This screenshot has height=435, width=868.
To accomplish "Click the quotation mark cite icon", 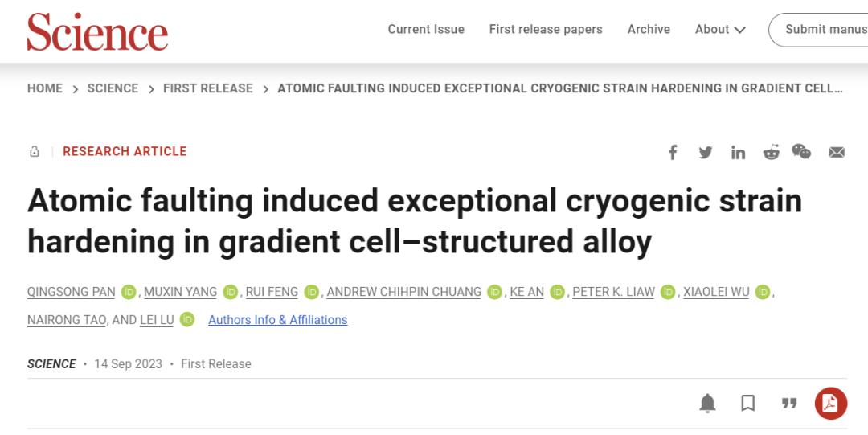I will pyautogui.click(x=789, y=403).
